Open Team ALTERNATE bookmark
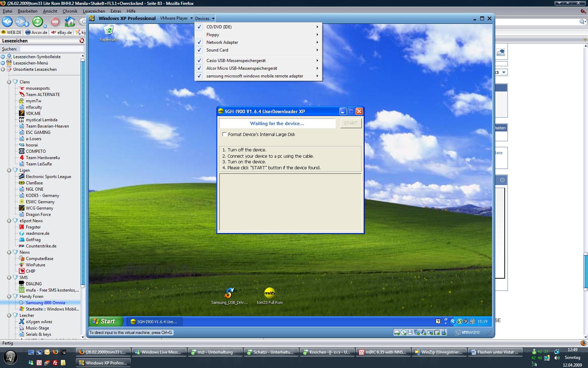The width and height of the screenshot is (588, 368). coord(43,95)
